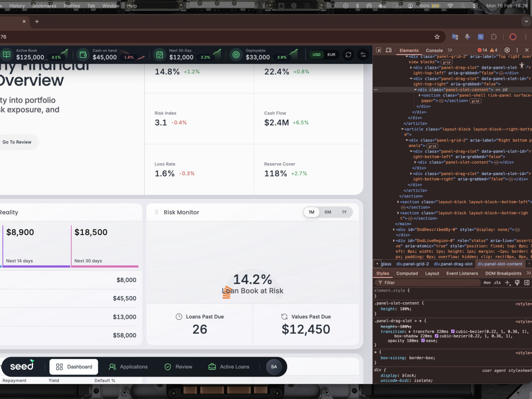Expand the risk-panel section node
The height and width of the screenshot is (399, 532).
(420, 95)
